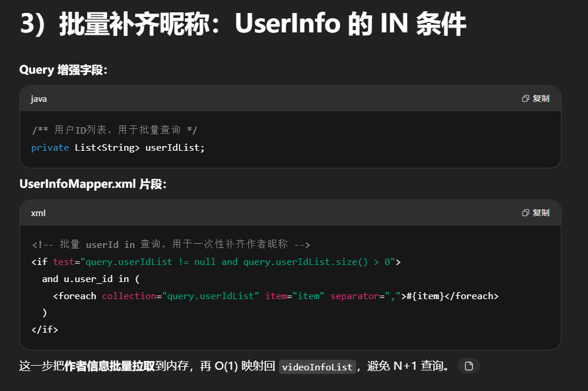
Task: Click the closing </if> tag
Action: click(45, 329)
